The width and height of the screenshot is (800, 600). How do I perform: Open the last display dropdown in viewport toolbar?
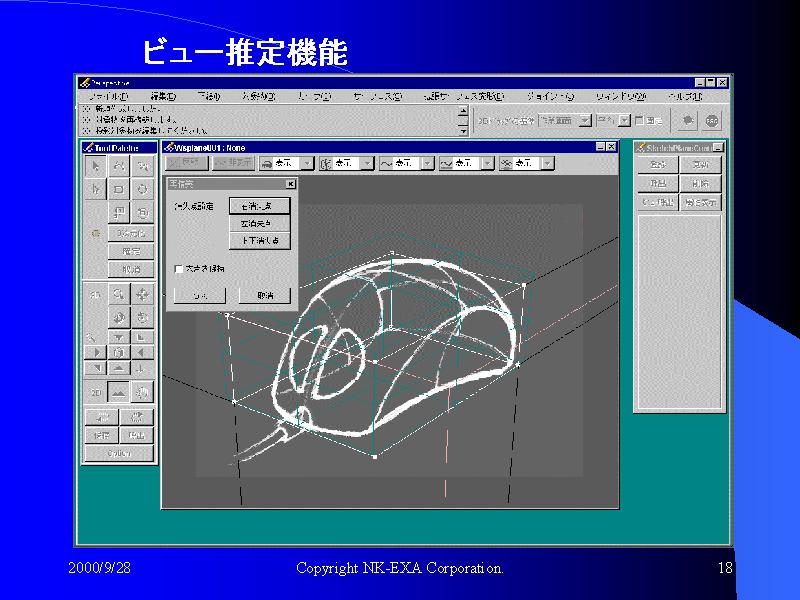point(547,163)
